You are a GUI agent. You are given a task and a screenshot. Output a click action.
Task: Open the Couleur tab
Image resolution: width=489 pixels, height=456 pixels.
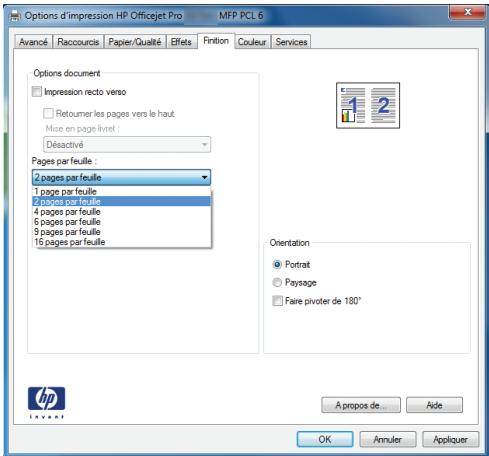[252, 42]
